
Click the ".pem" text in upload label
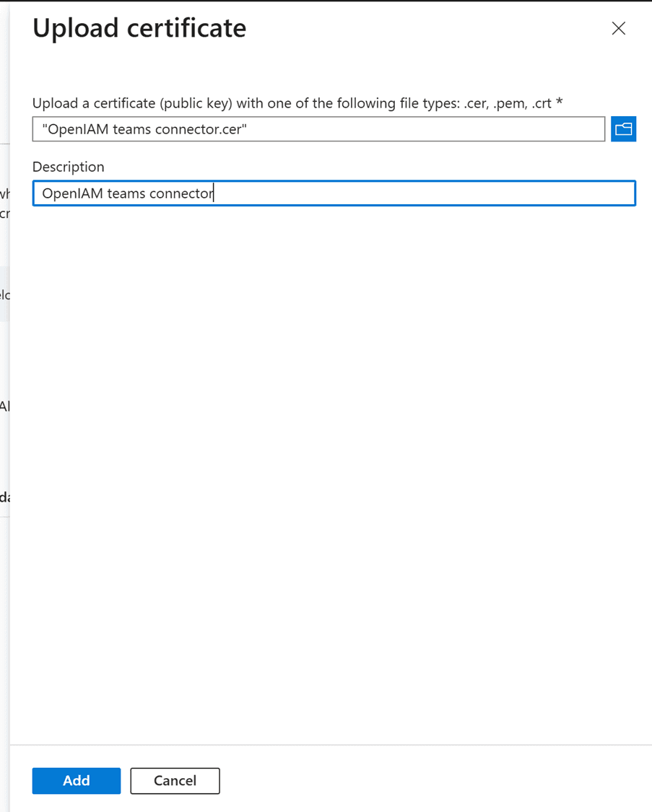pos(510,103)
